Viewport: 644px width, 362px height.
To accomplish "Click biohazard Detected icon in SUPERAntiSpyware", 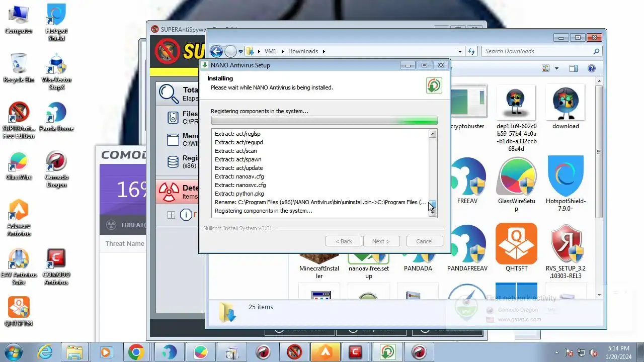I will tap(169, 192).
